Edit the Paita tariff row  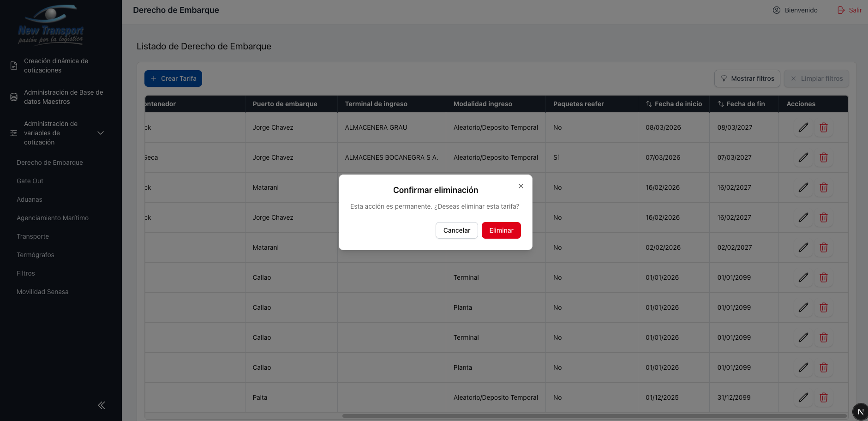pyautogui.click(x=803, y=397)
